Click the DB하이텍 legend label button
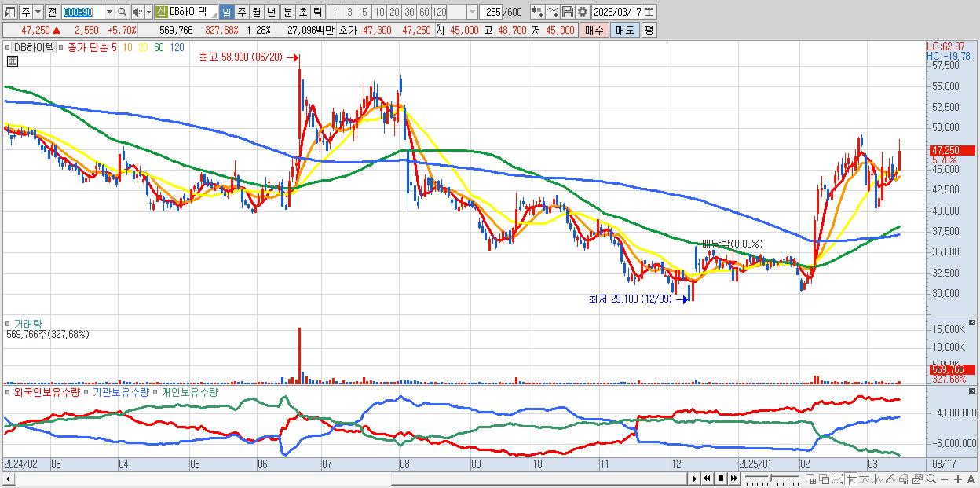 tap(32, 47)
